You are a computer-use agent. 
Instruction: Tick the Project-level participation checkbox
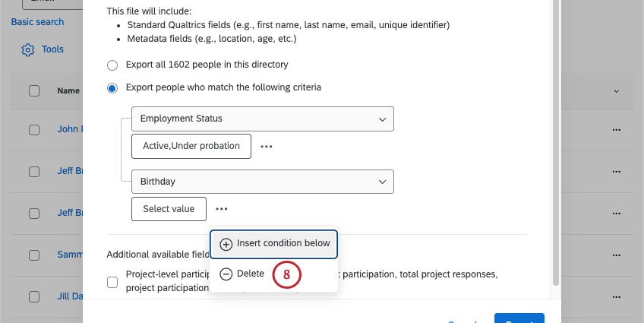point(112,281)
